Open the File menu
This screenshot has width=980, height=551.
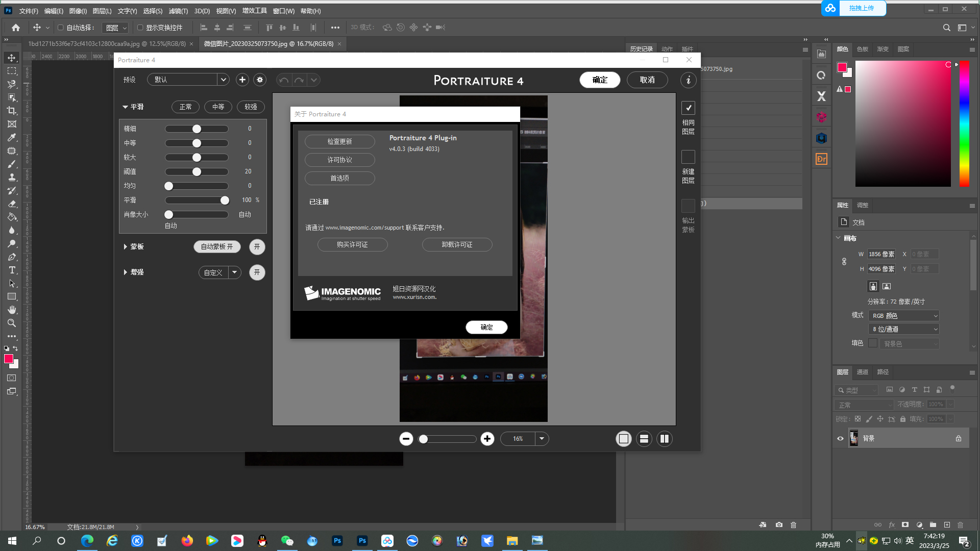(29, 11)
